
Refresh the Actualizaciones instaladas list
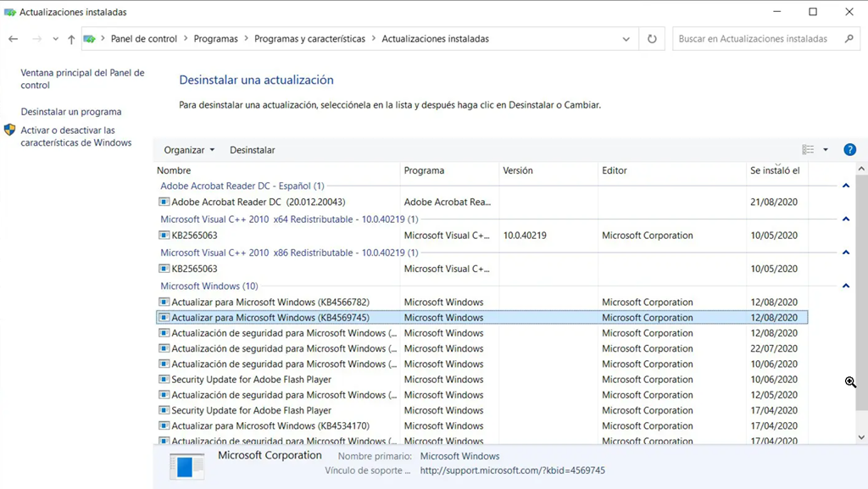click(652, 39)
